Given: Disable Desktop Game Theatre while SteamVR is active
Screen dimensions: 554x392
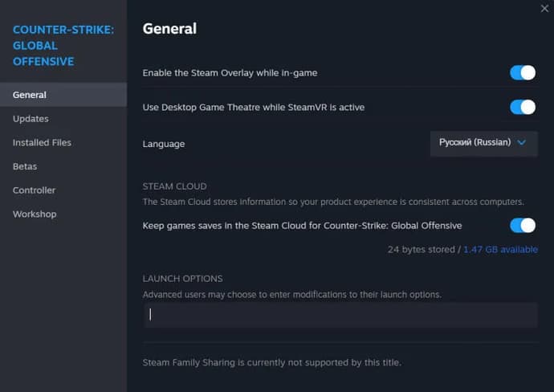Looking at the screenshot, I should 523,107.
